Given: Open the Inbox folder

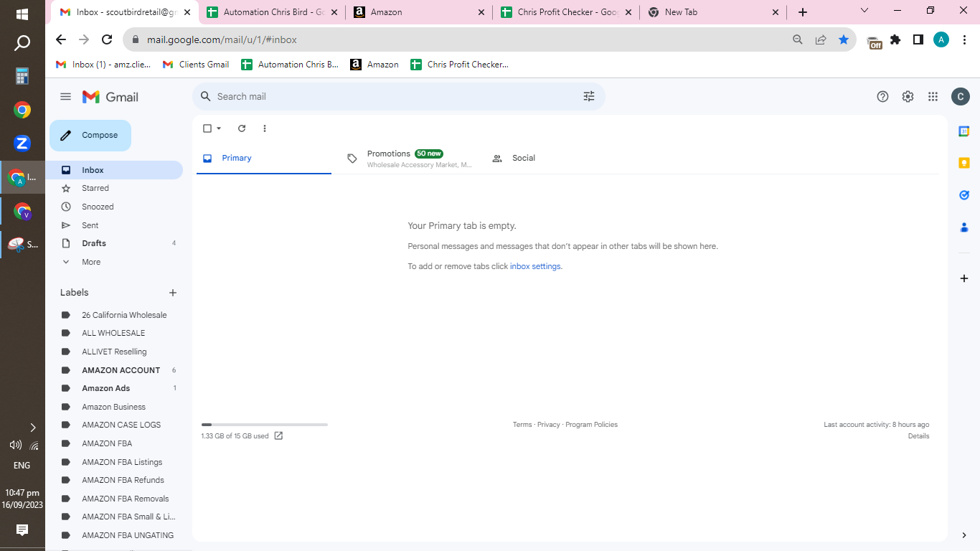Looking at the screenshot, I should click(114, 170).
